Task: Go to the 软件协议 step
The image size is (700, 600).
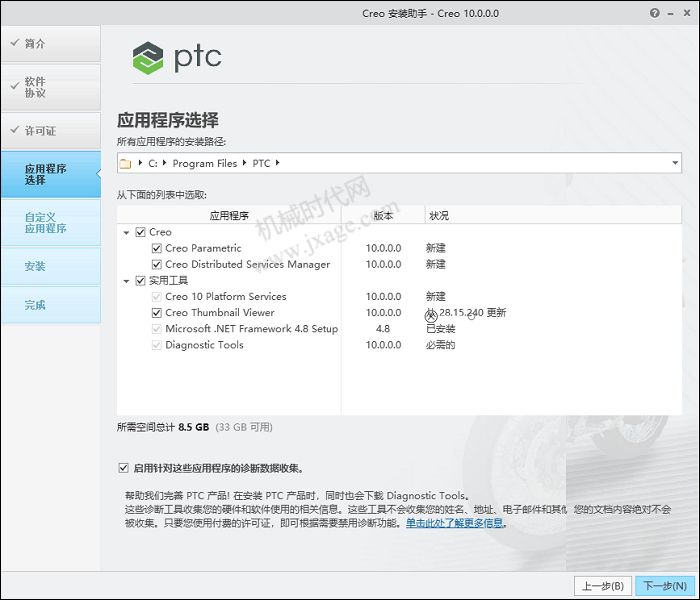Action: click(x=51, y=88)
